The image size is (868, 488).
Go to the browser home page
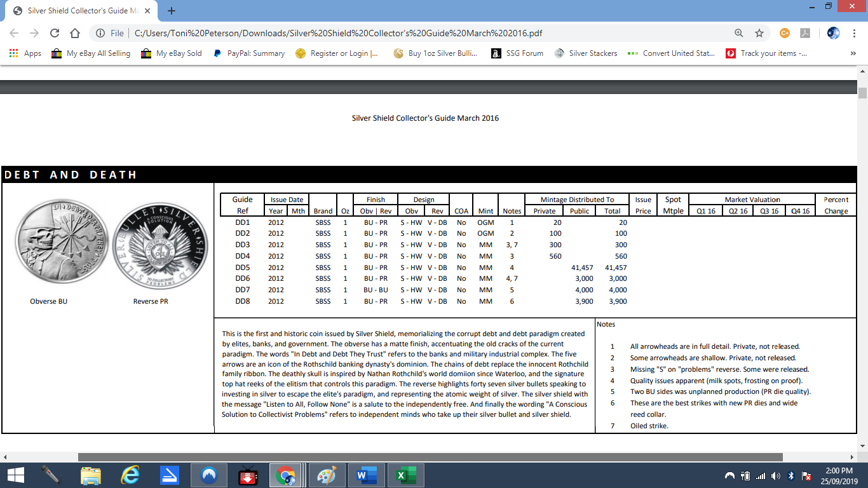pos(75,33)
